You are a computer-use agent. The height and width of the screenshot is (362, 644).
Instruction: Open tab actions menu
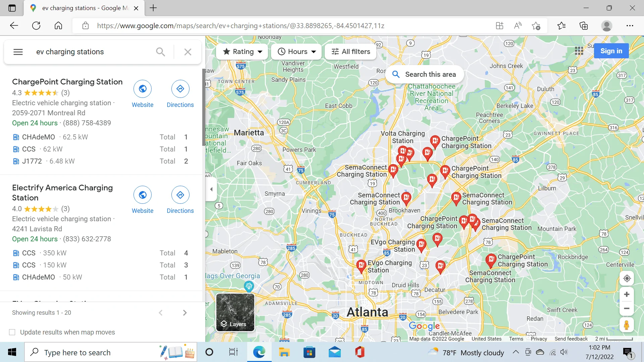coord(12,8)
